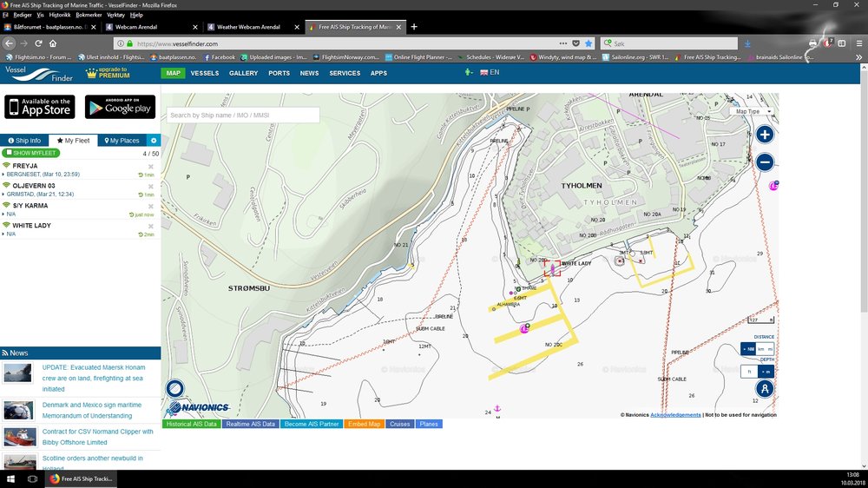Viewport: 868px width, 488px height.
Task: Remove FREYJA from fleet list
Action: [x=150, y=166]
